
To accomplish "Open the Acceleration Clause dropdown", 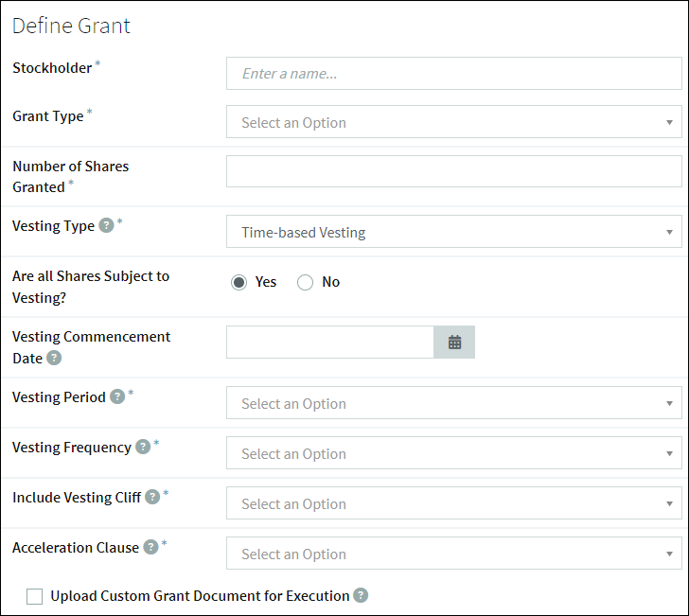I will (x=454, y=554).
